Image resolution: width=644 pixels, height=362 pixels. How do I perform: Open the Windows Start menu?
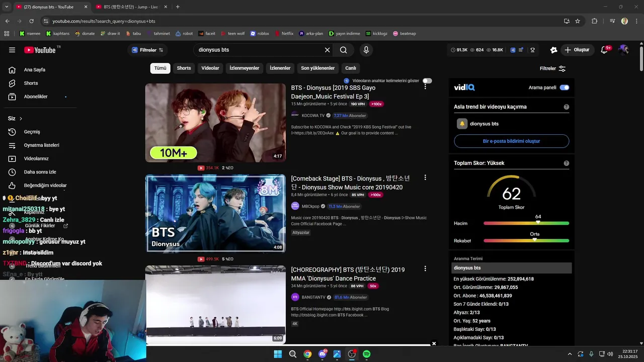pos(278,354)
